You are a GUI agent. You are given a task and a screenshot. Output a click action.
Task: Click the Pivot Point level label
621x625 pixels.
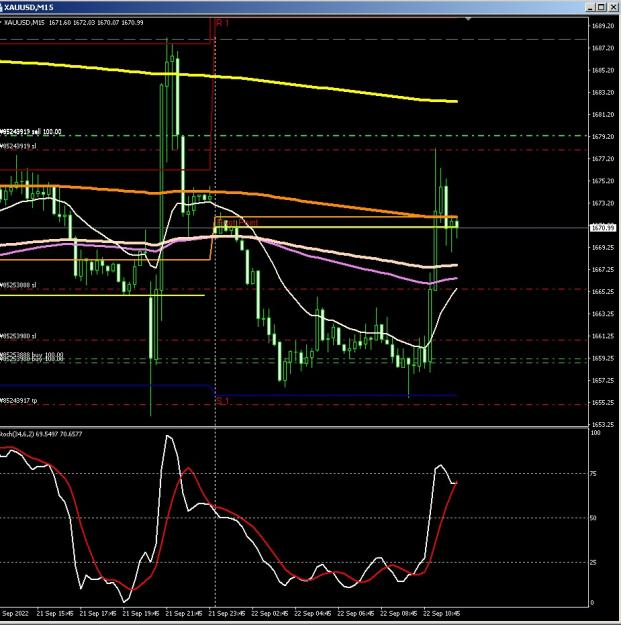point(238,222)
